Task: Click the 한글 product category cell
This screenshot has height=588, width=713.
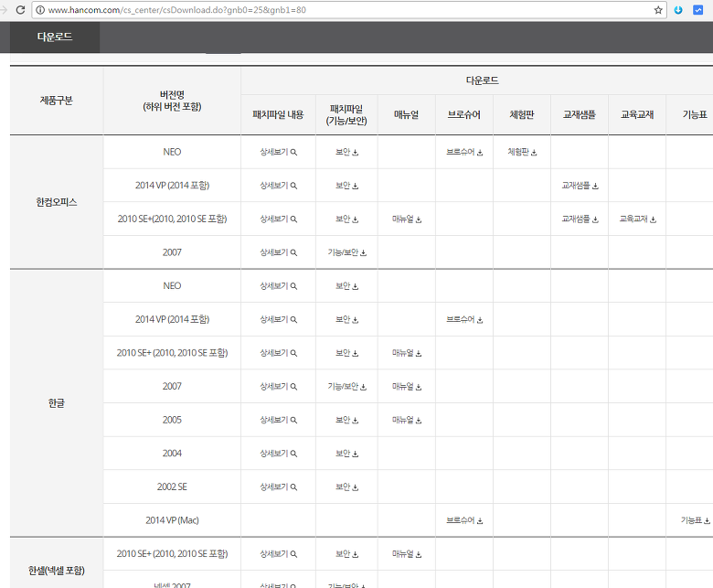Action: tap(57, 403)
